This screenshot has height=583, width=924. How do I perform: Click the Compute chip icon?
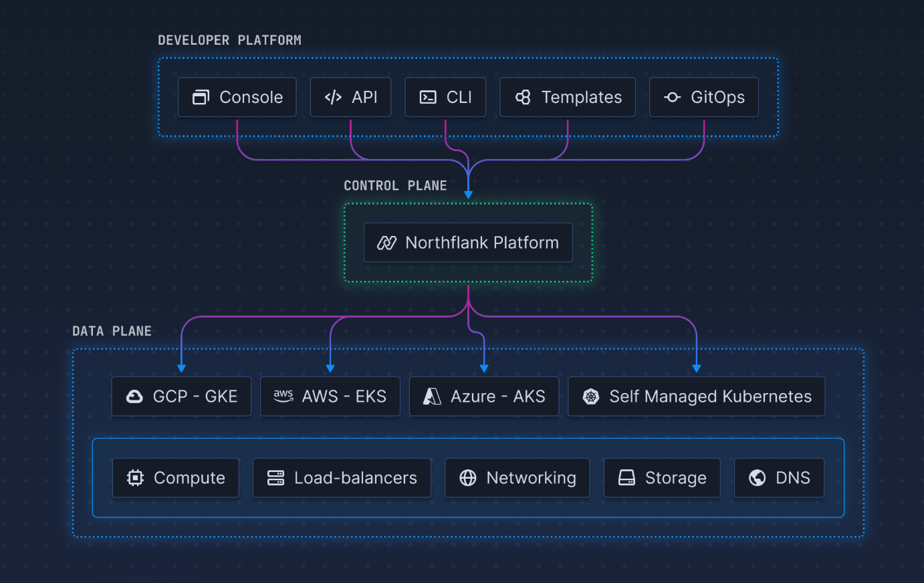(135, 478)
